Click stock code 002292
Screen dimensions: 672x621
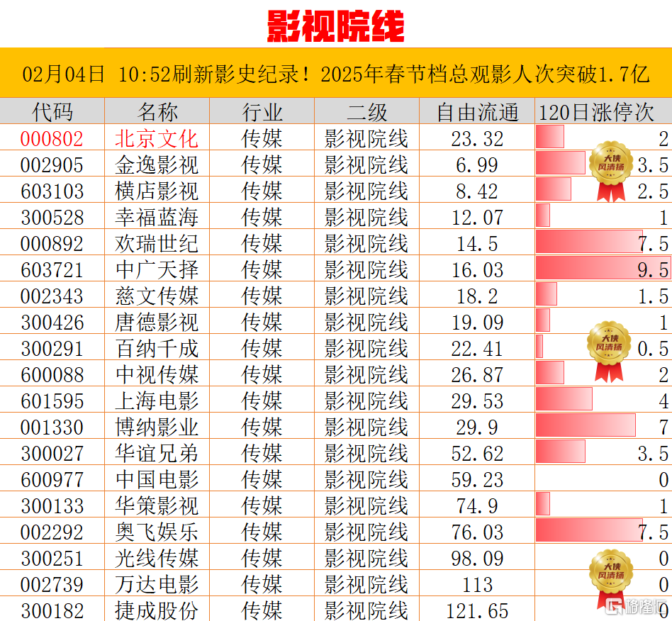pyautogui.click(x=52, y=532)
